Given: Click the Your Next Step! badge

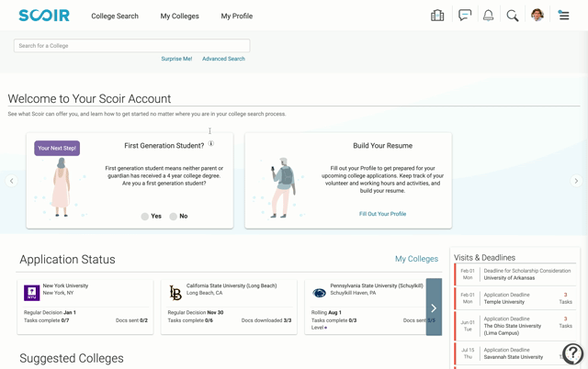Looking at the screenshot, I should [x=57, y=148].
